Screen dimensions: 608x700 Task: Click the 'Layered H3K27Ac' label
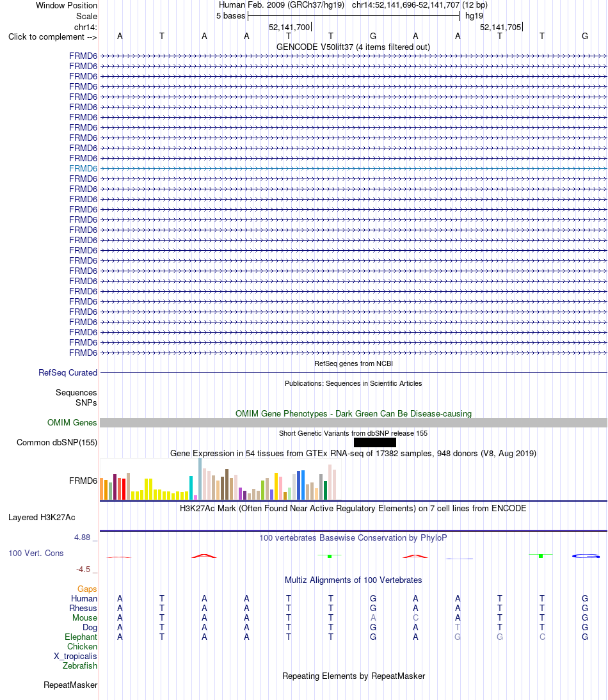[42, 518]
